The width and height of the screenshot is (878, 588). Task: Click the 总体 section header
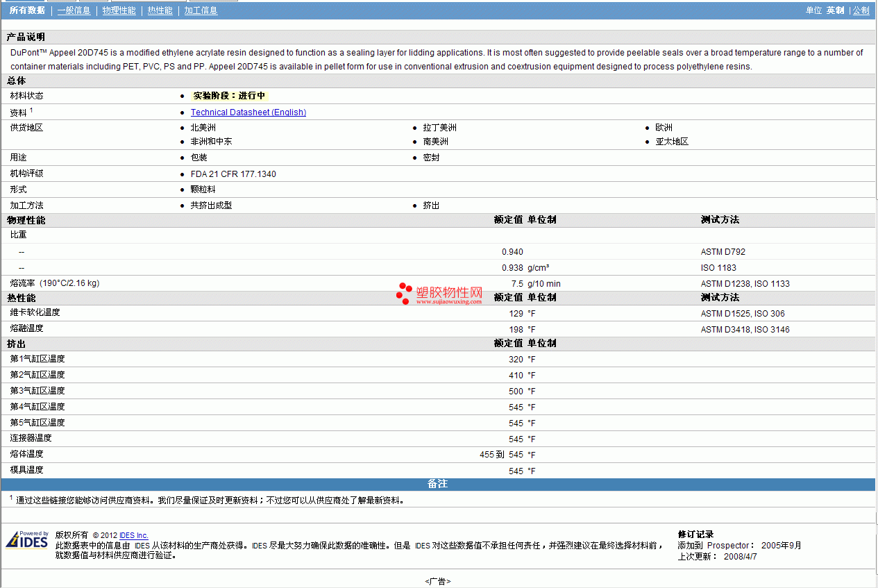[16, 81]
